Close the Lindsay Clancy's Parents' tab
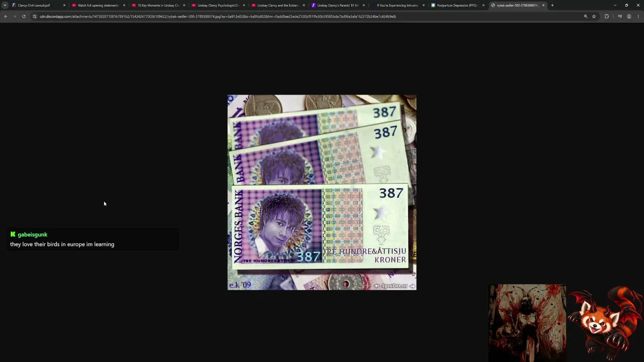 pos(364,5)
